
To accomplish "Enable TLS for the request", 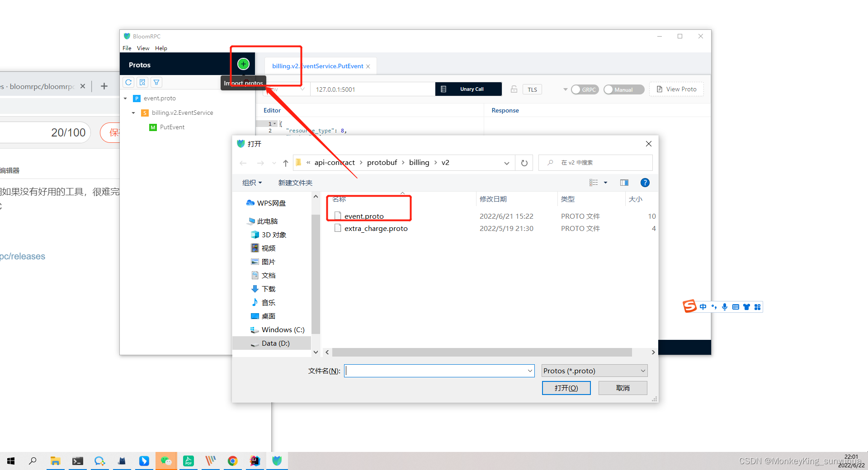I will click(x=532, y=89).
